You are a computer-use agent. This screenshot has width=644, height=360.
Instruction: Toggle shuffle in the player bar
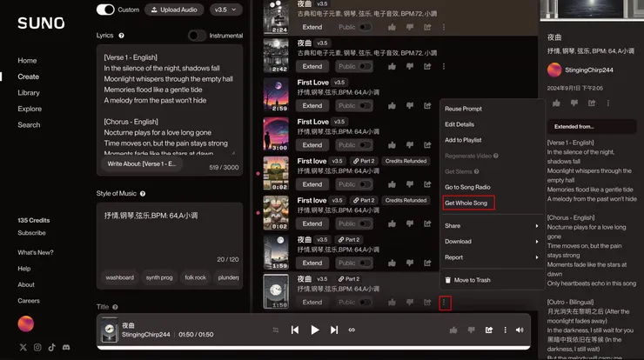pyautogui.click(x=276, y=330)
